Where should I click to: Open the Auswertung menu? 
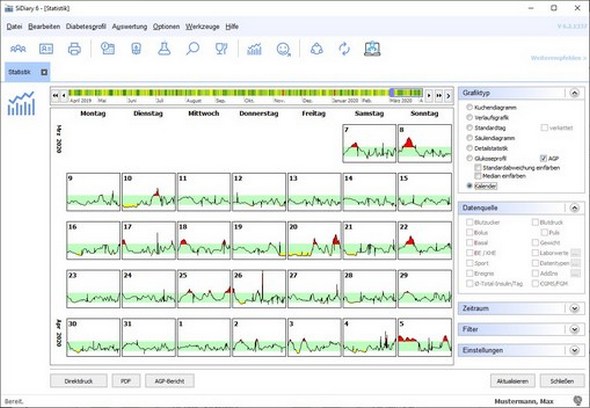[129, 26]
